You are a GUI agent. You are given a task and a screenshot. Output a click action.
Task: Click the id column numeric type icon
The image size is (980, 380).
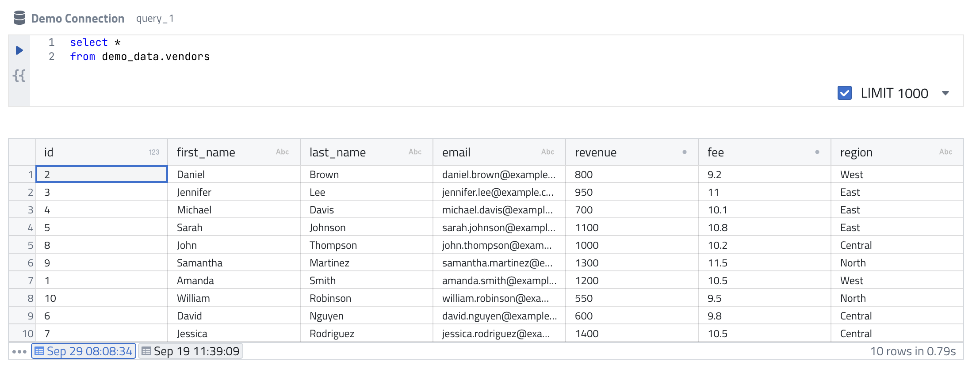(154, 152)
